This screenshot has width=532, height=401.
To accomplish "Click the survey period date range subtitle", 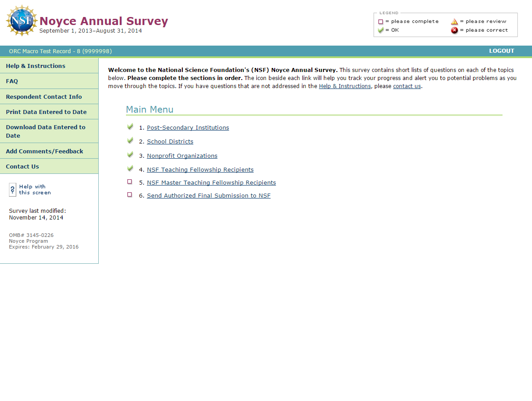I will click(91, 30).
